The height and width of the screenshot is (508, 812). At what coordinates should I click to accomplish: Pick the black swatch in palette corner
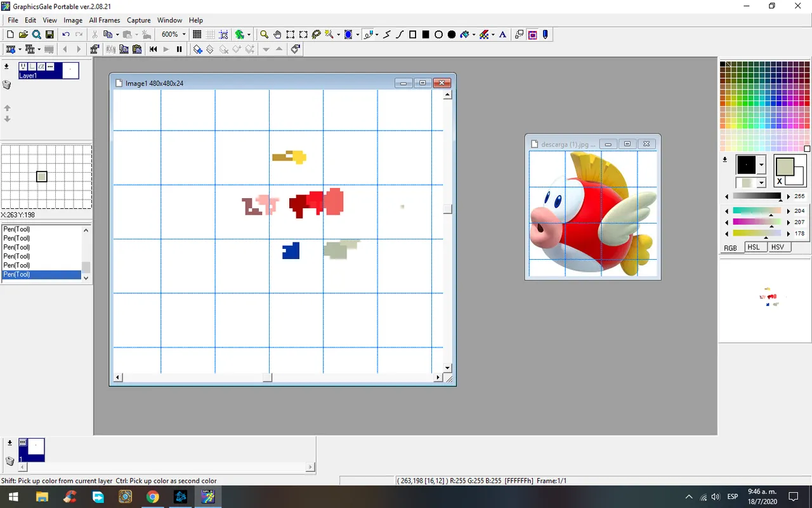723,64
